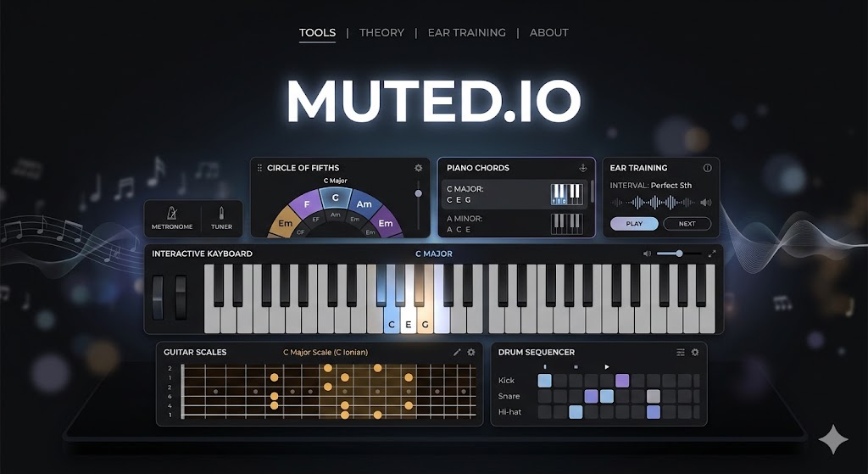Click the Ear Training speaker icon

click(706, 203)
